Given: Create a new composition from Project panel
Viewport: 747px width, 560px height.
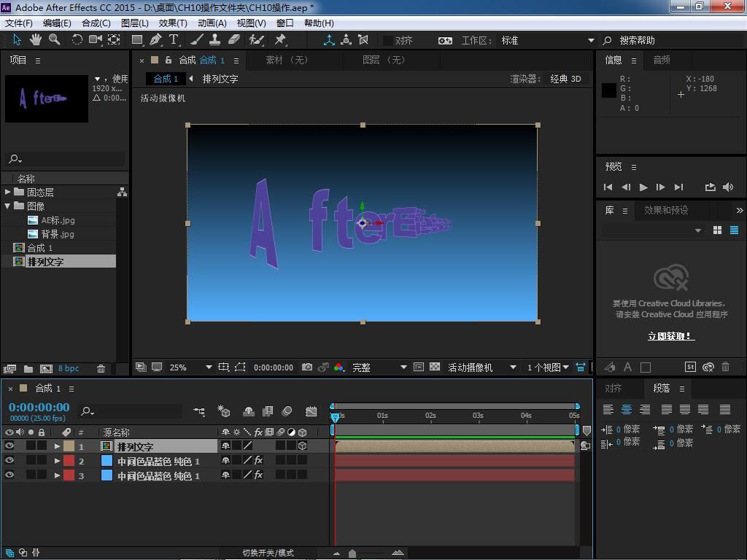Looking at the screenshot, I should click(46, 368).
